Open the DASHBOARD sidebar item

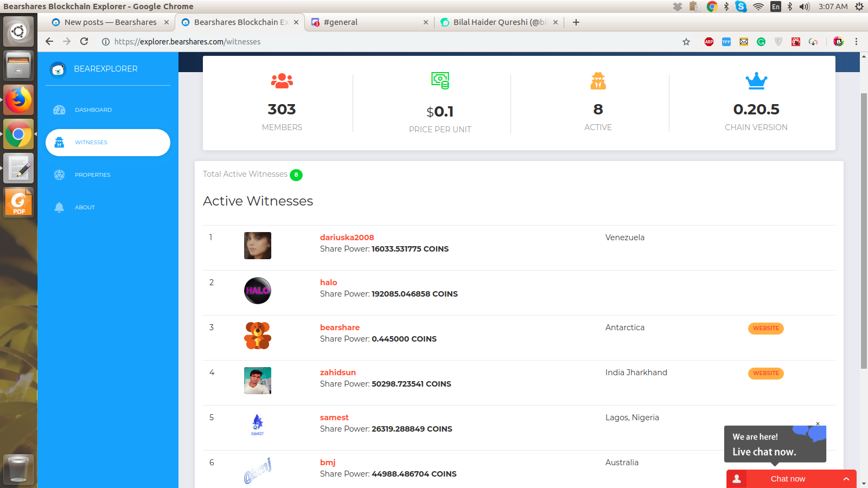click(x=108, y=110)
